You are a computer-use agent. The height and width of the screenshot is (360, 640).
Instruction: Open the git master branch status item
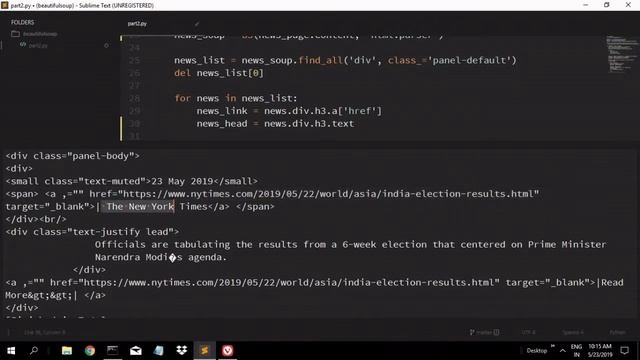(484, 332)
